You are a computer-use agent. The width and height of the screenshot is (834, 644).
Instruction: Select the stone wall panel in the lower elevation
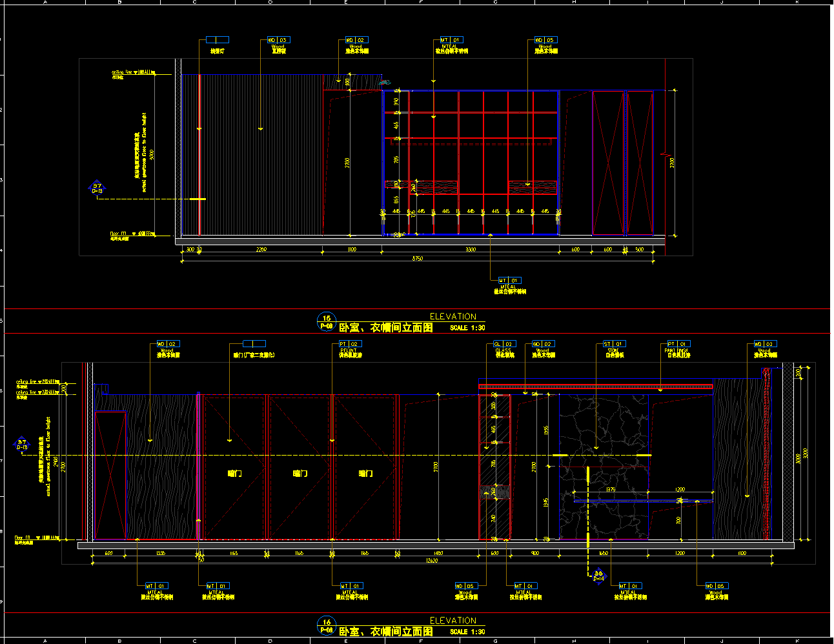pos(604,467)
